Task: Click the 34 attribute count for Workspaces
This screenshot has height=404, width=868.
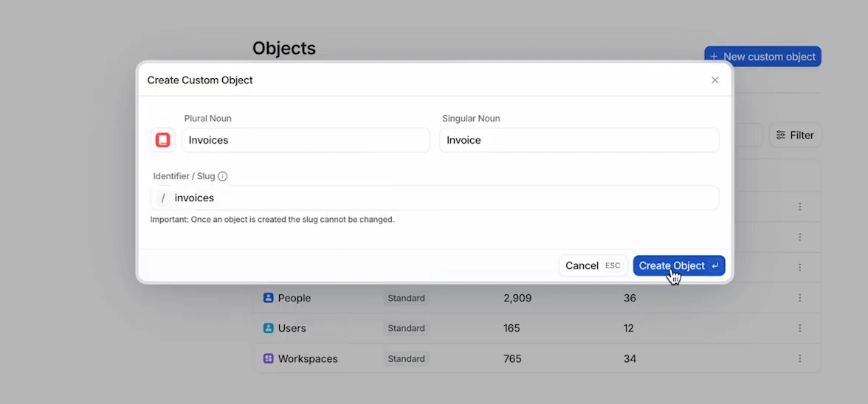Action: [630, 359]
